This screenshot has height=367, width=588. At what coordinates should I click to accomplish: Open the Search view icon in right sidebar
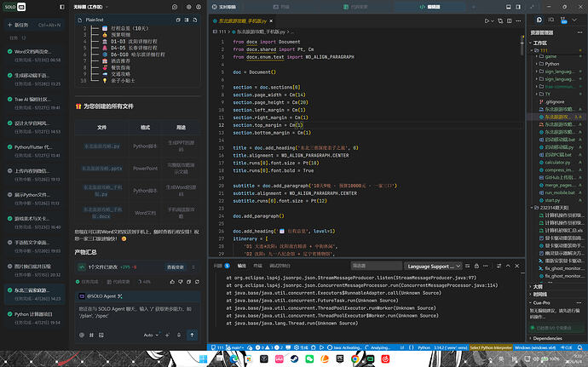tap(551, 20)
